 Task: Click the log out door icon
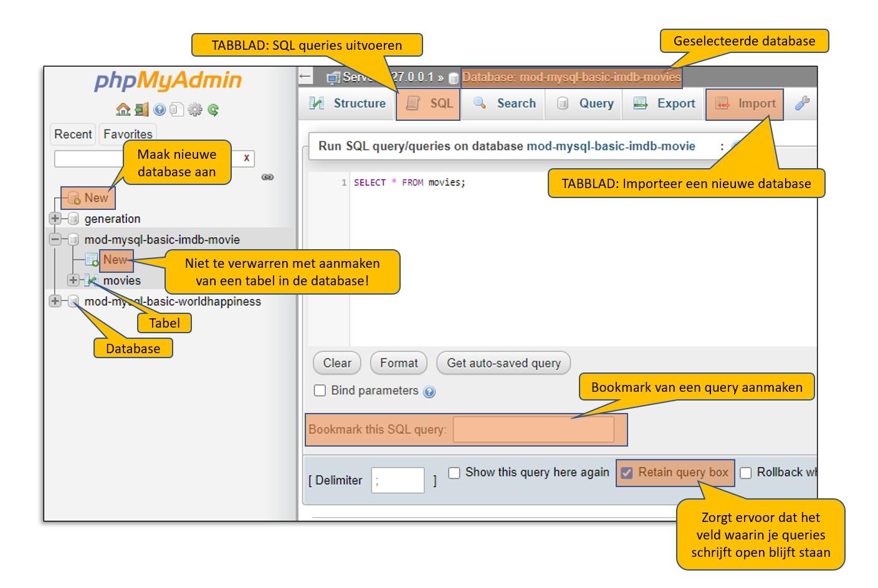coord(141,110)
